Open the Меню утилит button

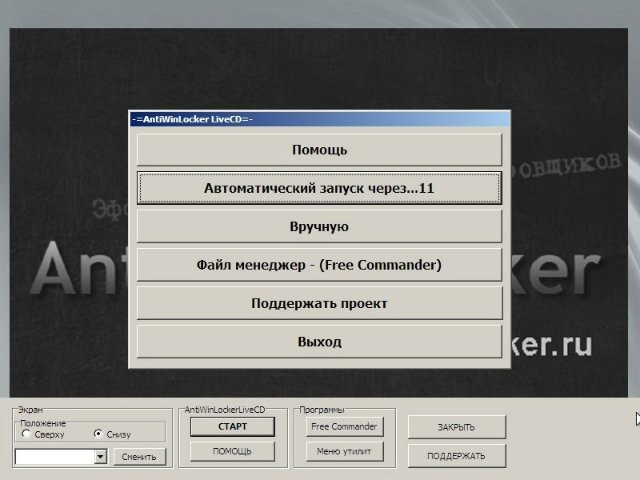(344, 451)
